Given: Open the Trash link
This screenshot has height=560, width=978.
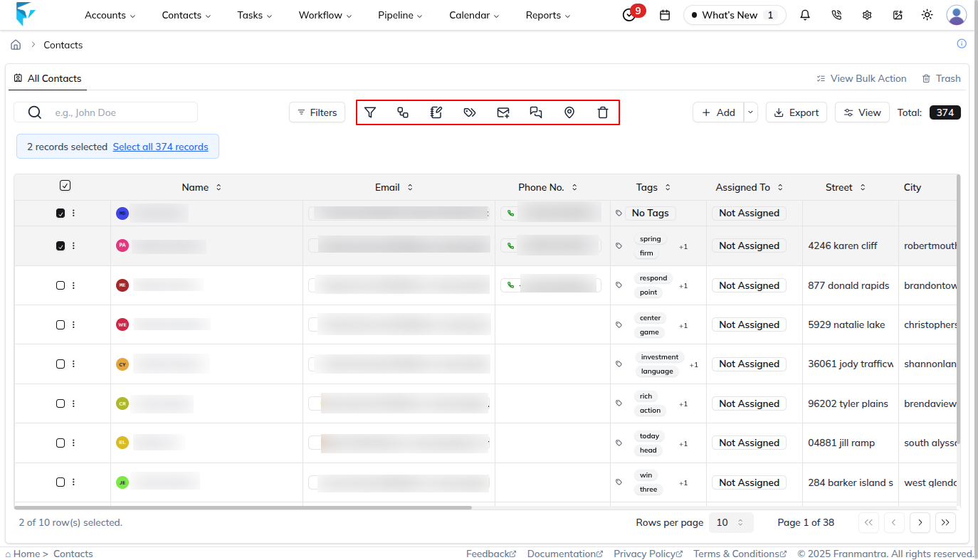Looking at the screenshot, I should tap(941, 78).
